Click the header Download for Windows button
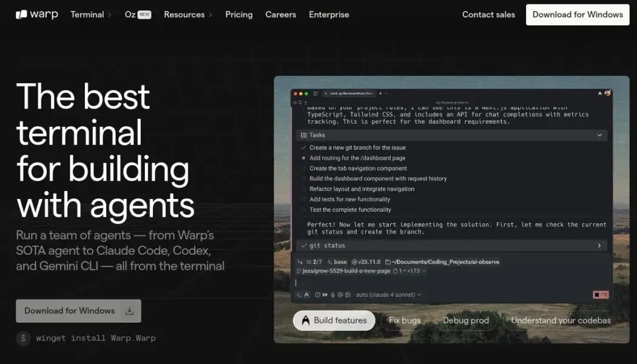Image resolution: width=637 pixels, height=364 pixels. point(578,15)
